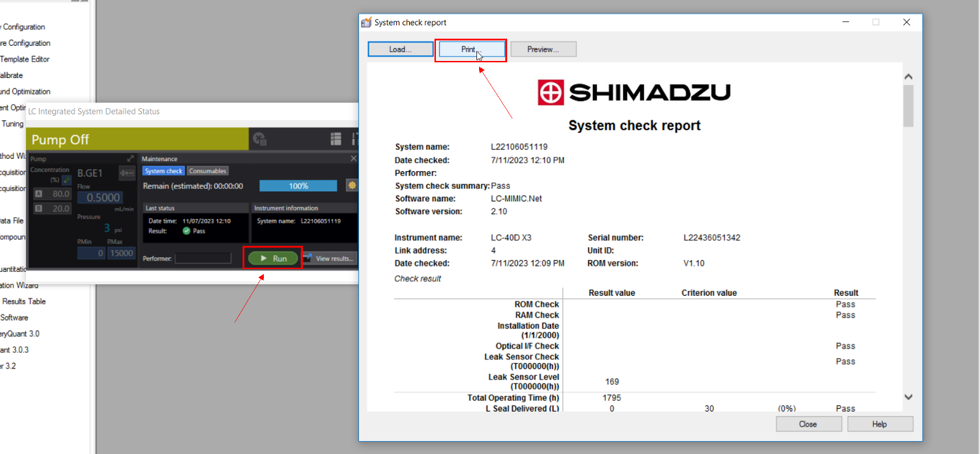Click the gear settings icon beside progress bar

(x=352, y=186)
